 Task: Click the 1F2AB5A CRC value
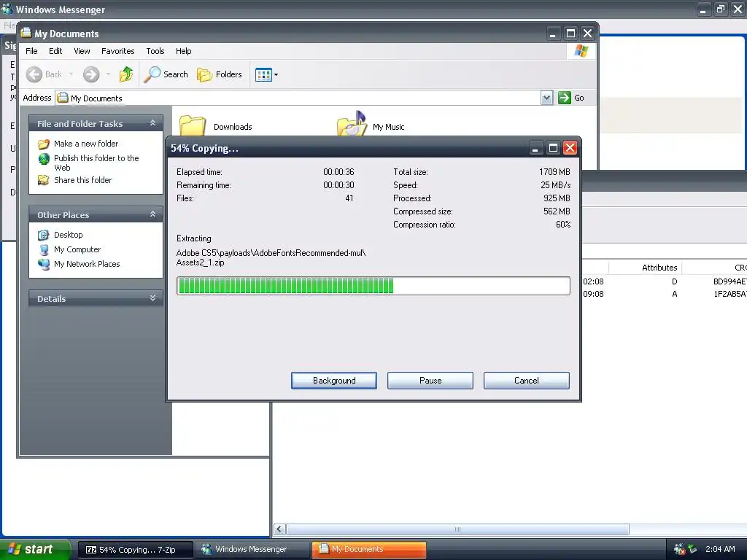pyautogui.click(x=729, y=295)
